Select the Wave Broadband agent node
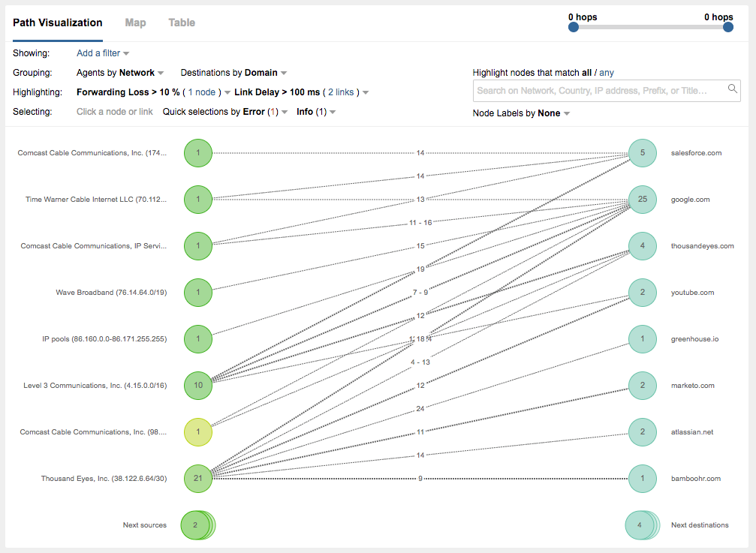This screenshot has height=553, width=756. (198, 293)
